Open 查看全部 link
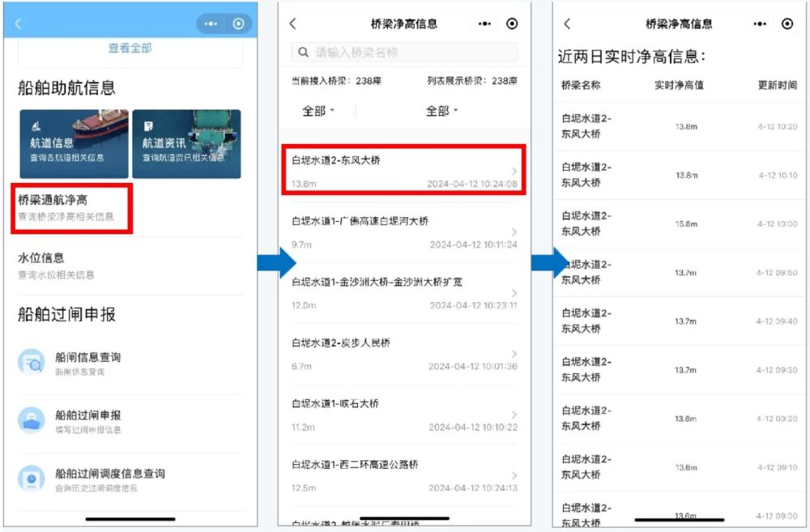 (x=130, y=48)
